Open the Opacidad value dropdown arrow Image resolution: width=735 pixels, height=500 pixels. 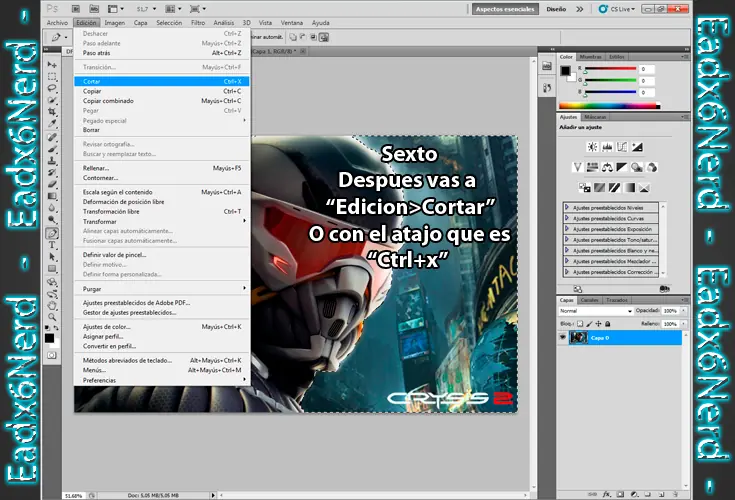point(683,311)
